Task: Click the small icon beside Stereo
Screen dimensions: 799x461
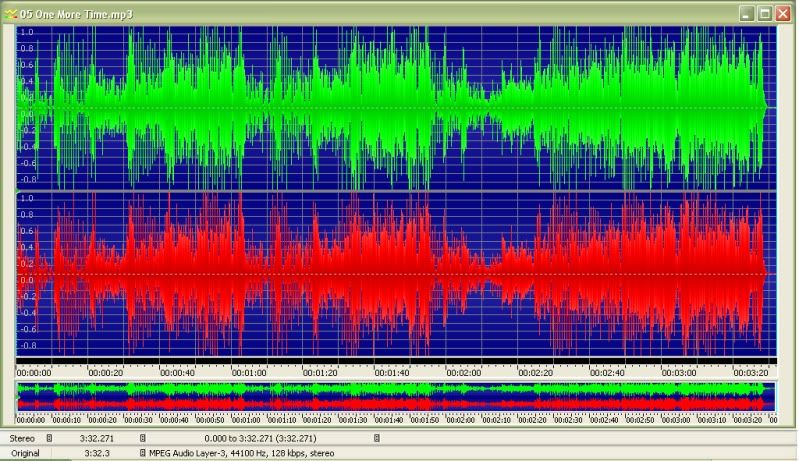Action: (49, 438)
